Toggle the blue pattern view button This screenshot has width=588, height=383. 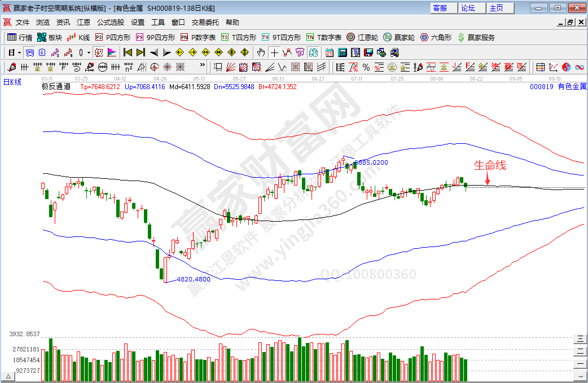click(29, 52)
